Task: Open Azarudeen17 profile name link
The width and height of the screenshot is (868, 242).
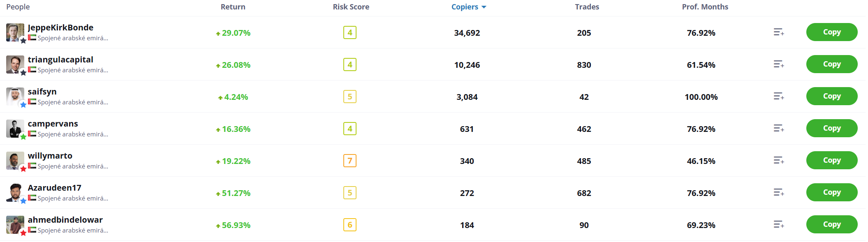Action: pyautogui.click(x=54, y=188)
